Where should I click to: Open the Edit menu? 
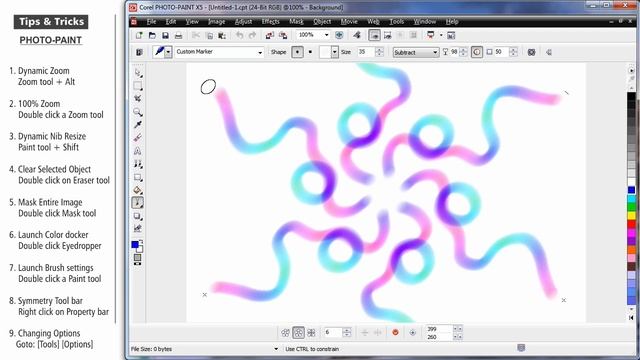(171, 22)
